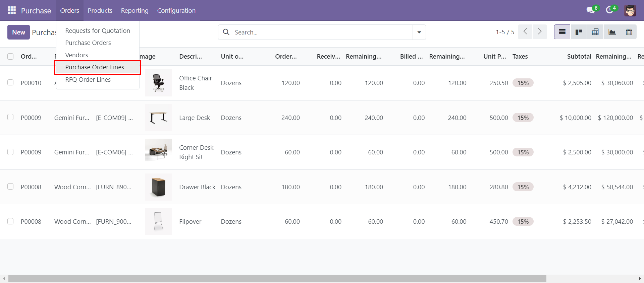Open the activities clock icon
This screenshot has height=283, width=644.
tap(609, 10)
